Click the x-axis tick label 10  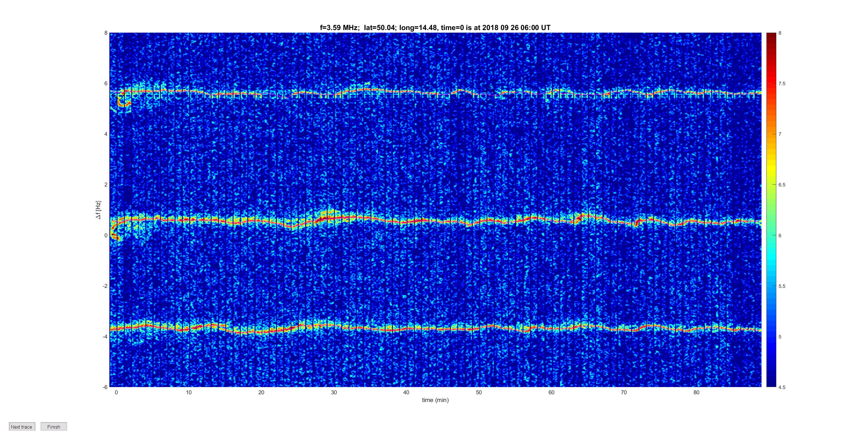pyautogui.click(x=189, y=392)
